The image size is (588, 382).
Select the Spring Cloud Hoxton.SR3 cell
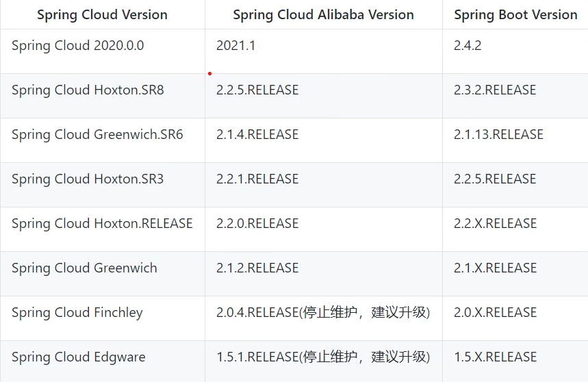click(x=103, y=185)
